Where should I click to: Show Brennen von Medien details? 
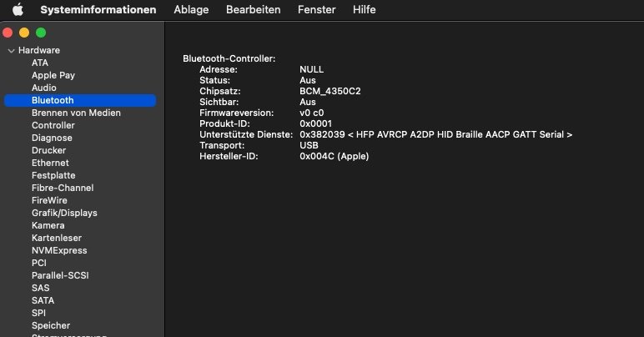(x=76, y=113)
